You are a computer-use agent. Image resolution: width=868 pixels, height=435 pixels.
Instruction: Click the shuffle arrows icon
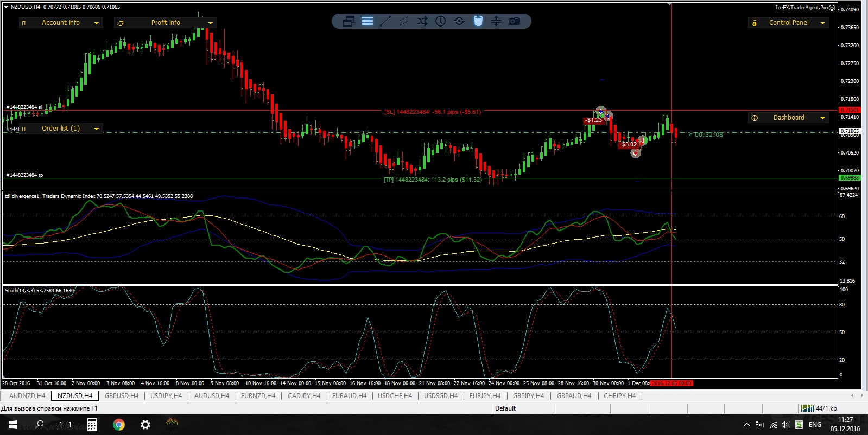(x=422, y=21)
